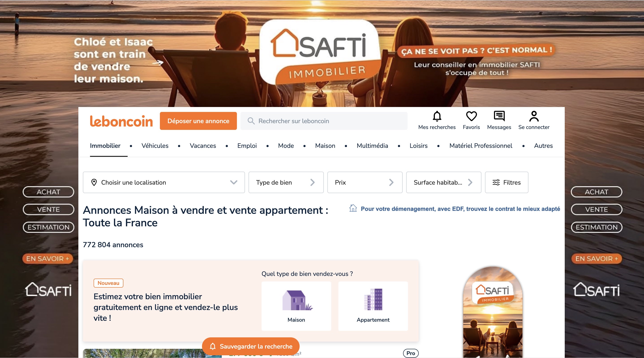Image resolution: width=644 pixels, height=358 pixels.
Task: Expand the Prix filter
Action: click(365, 182)
